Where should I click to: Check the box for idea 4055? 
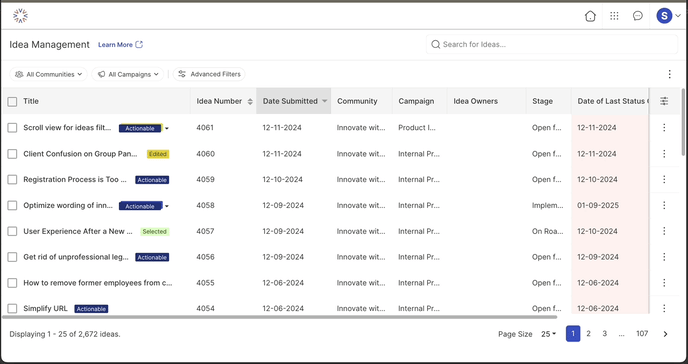pos(12,283)
